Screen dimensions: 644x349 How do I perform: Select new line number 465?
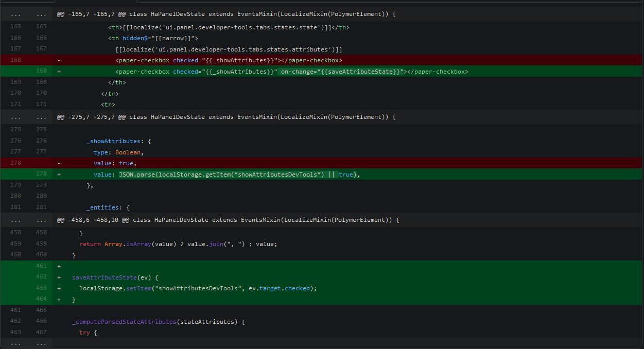tap(41, 310)
